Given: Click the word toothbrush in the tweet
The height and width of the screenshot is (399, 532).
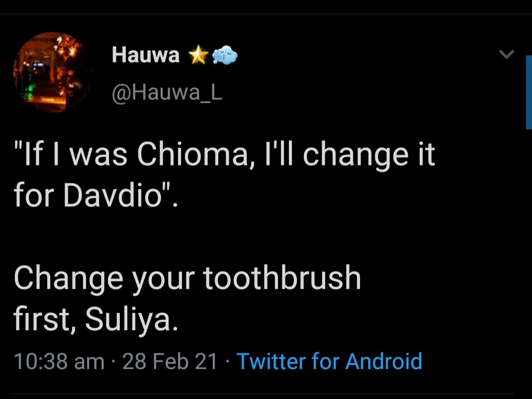Looking at the screenshot, I should pyautogui.click(x=282, y=279).
